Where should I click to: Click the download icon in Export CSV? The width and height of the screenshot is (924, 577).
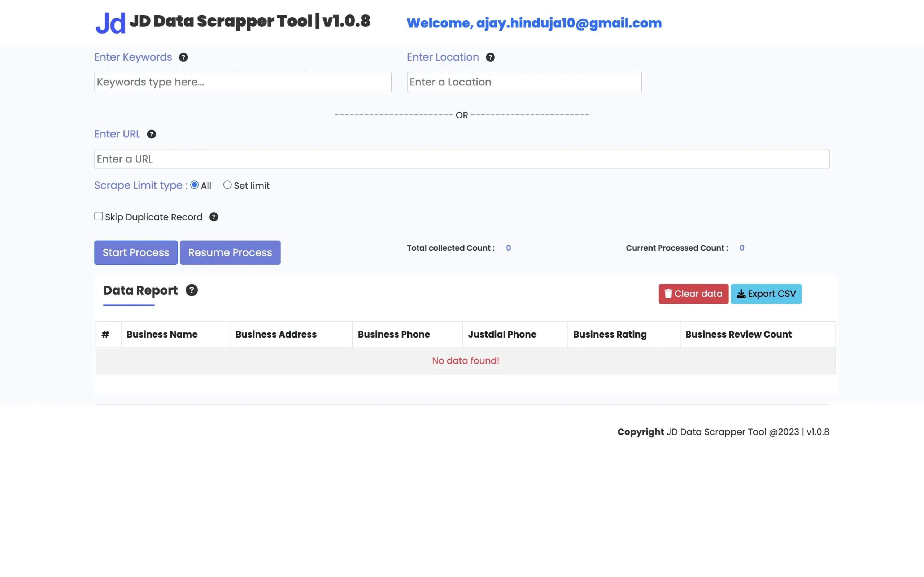741,294
